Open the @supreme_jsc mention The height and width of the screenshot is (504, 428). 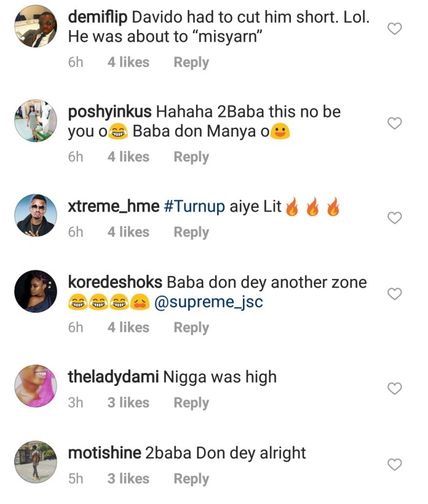[208, 303]
